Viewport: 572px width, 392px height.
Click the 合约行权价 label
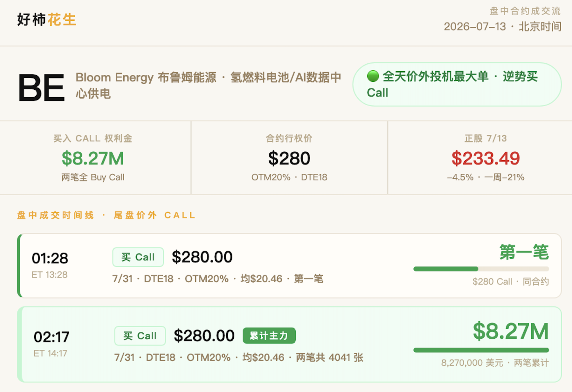(x=289, y=139)
